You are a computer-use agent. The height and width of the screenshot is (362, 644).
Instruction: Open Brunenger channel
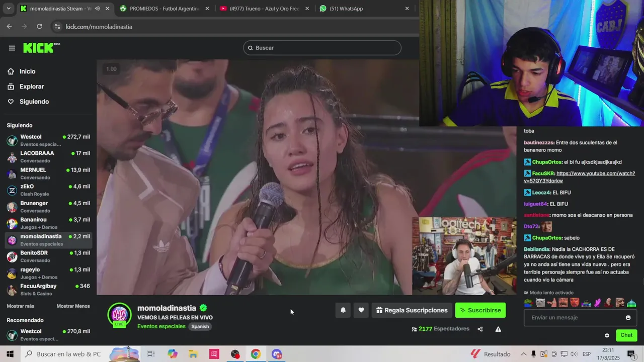pos(48,207)
